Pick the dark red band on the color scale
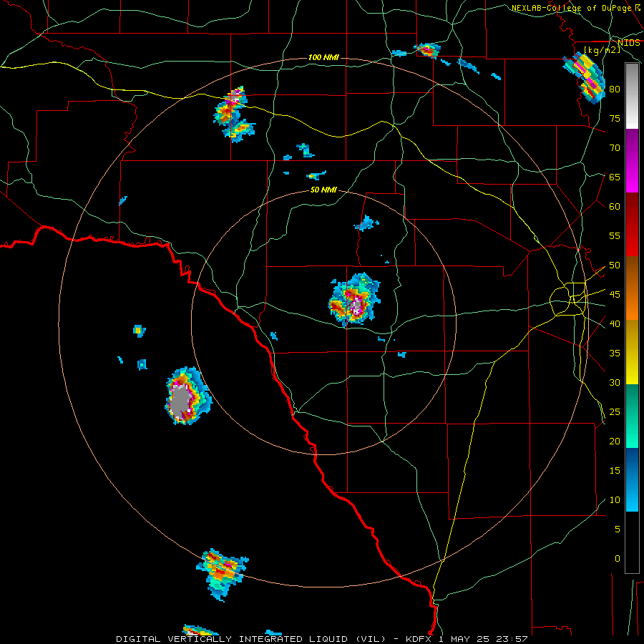Viewport: 644px width, 644px height. tap(632, 225)
